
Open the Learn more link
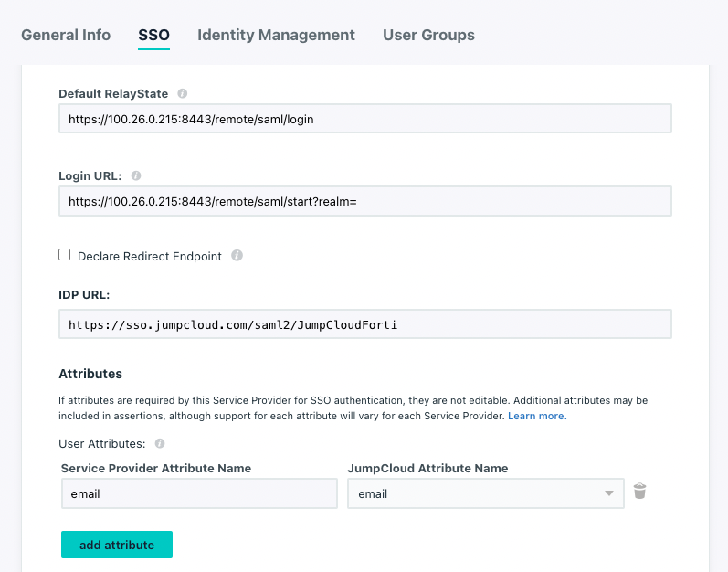click(x=537, y=416)
